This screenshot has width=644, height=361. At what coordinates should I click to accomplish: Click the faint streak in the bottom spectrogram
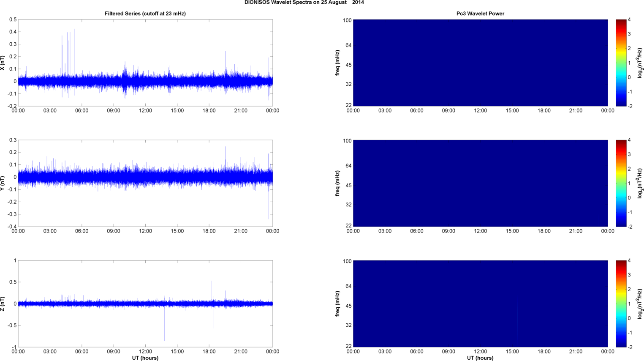click(x=518, y=320)
